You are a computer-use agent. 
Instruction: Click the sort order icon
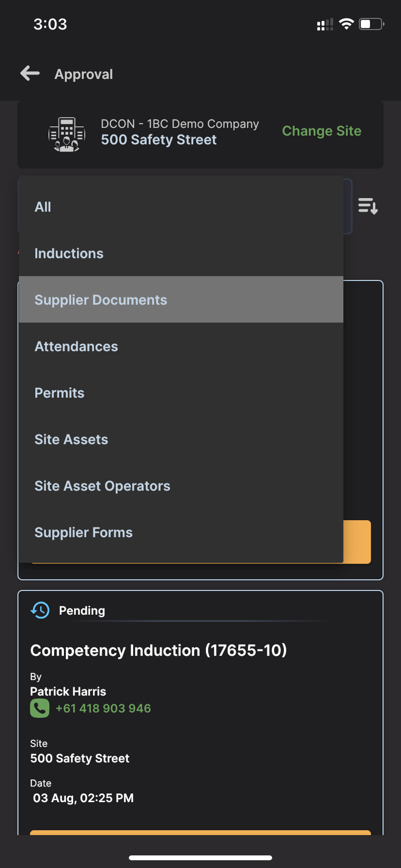[368, 206]
